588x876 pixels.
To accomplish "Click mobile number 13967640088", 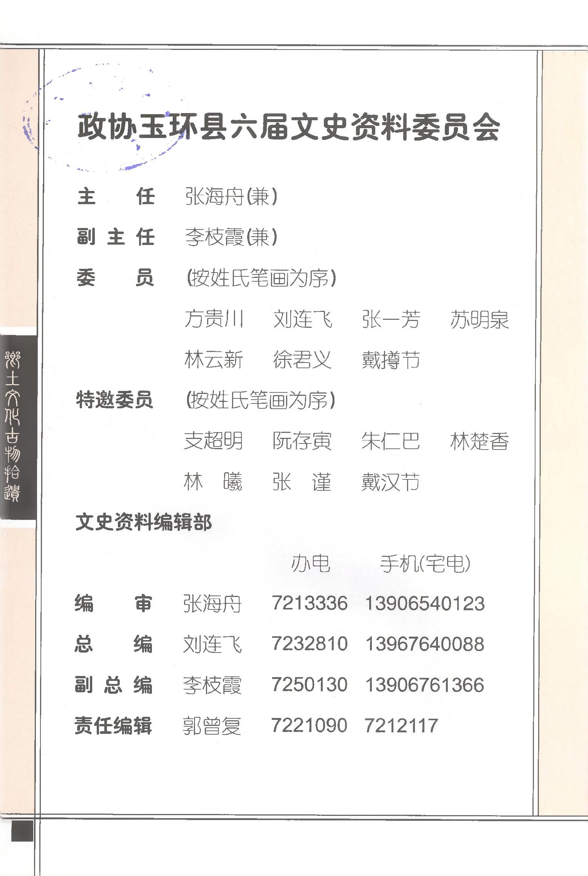I will pyautogui.click(x=424, y=644).
